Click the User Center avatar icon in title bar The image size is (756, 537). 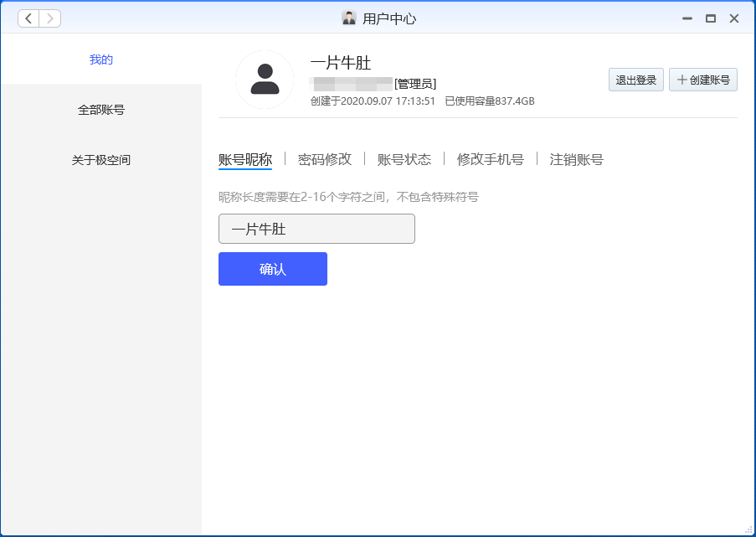(x=349, y=18)
